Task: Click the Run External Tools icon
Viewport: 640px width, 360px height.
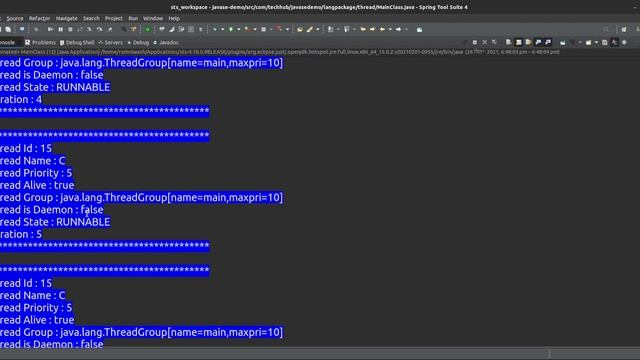Action: point(279,29)
